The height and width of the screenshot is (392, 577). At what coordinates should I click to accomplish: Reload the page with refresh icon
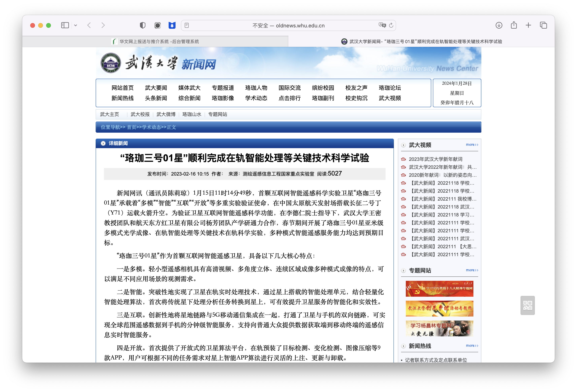tap(391, 25)
